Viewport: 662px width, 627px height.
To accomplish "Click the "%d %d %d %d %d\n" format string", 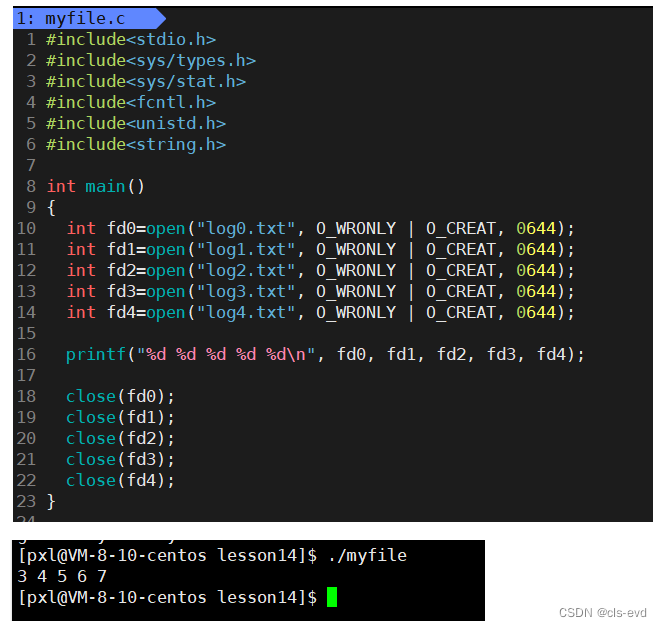I will pos(226,355).
